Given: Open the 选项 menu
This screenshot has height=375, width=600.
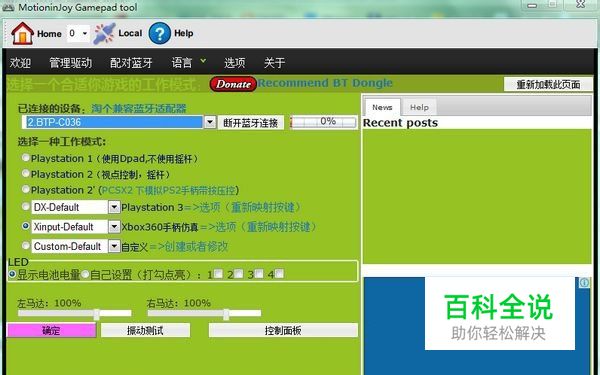Looking at the screenshot, I should (235, 62).
